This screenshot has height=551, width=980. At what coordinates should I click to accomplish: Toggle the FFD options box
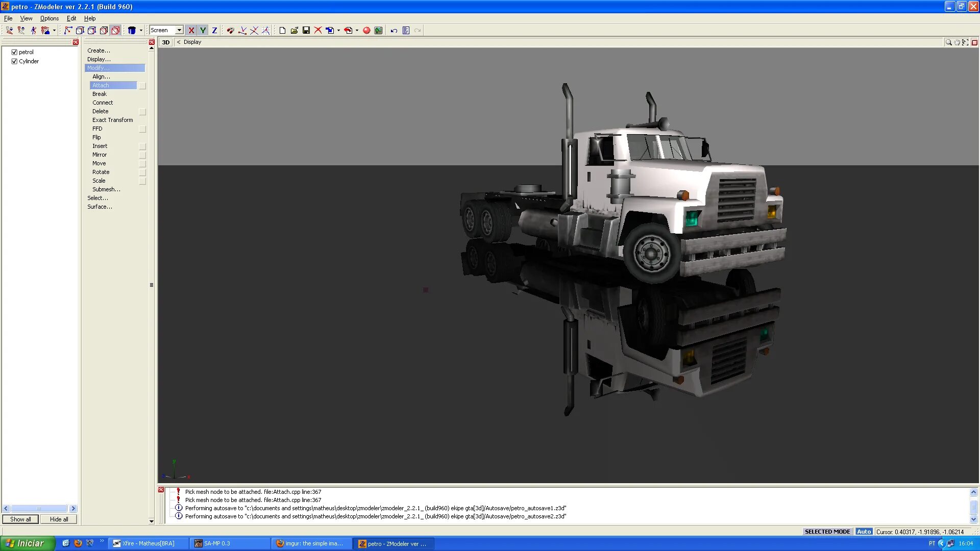pyautogui.click(x=142, y=129)
